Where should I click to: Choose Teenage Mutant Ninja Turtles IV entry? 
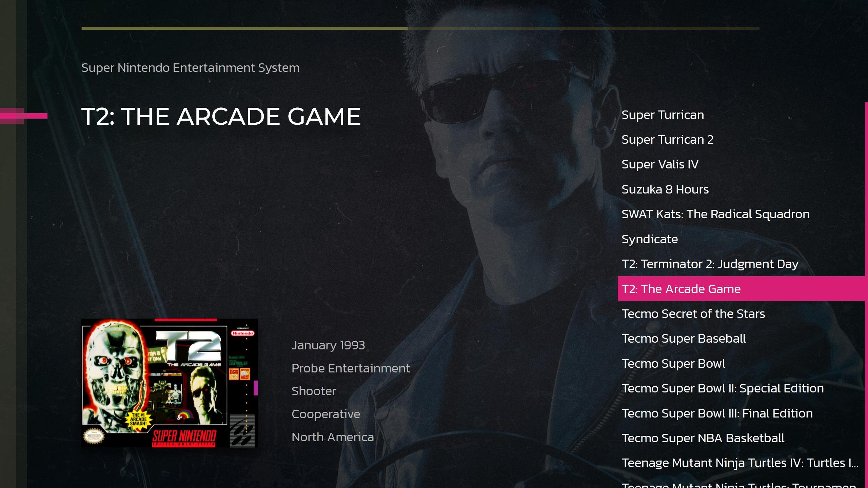[x=740, y=463]
